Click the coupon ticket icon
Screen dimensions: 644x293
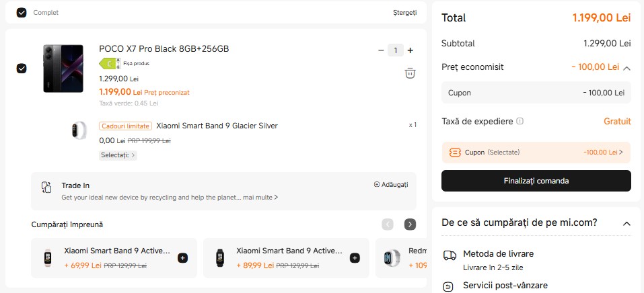455,153
